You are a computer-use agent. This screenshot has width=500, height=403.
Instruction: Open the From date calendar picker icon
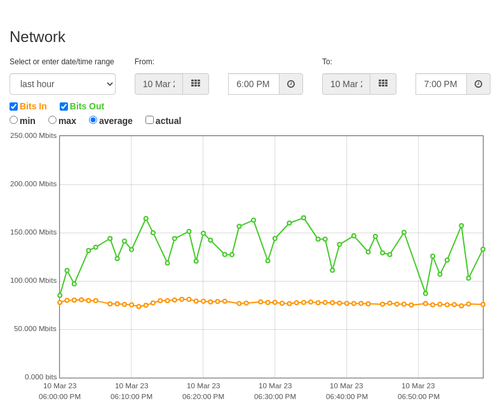coord(196,84)
